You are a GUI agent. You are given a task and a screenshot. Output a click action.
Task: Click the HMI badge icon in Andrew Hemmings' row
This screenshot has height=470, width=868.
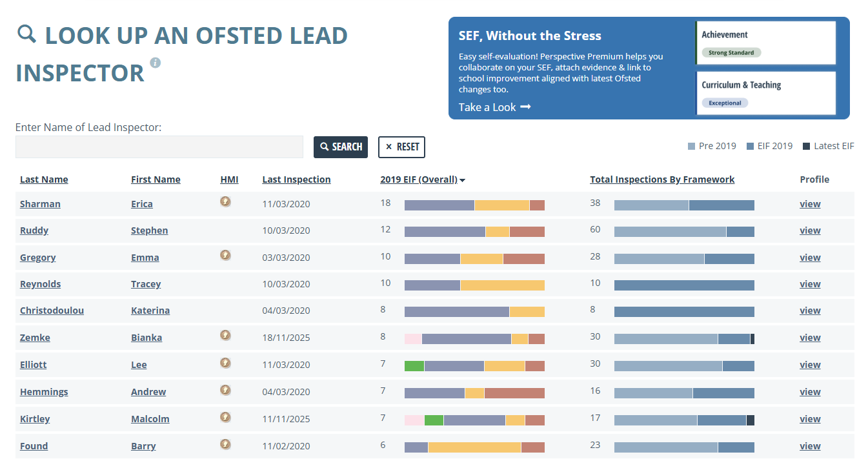pos(225,389)
